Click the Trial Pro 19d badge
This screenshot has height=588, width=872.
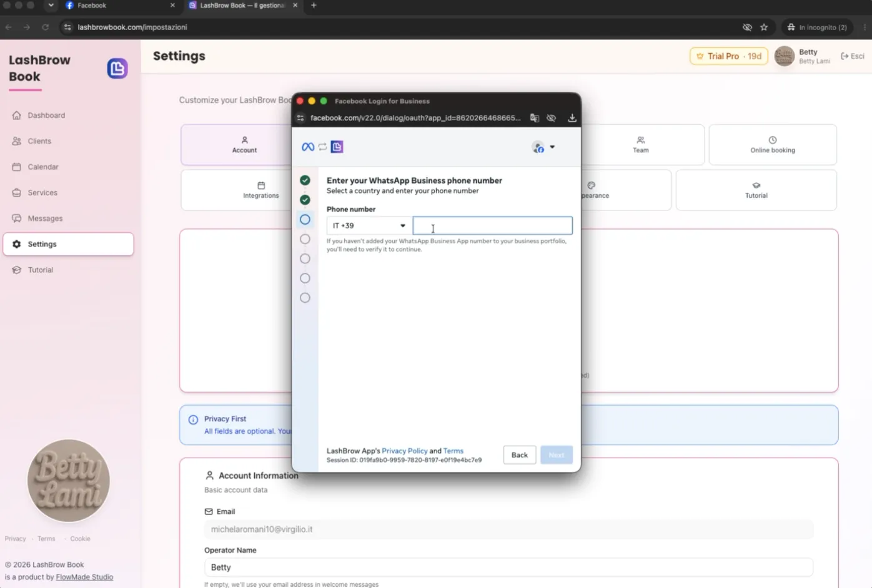(729, 56)
